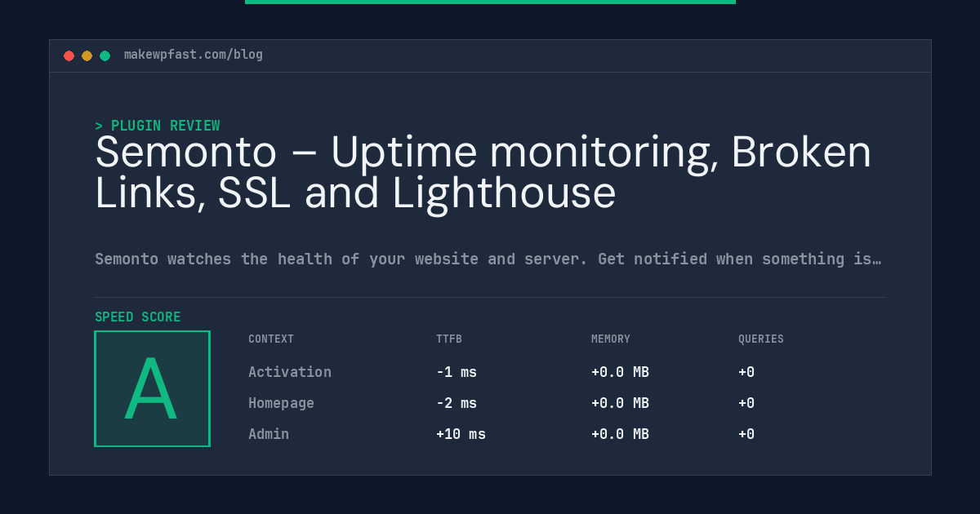The width and height of the screenshot is (980, 514).
Task: Click the red window dot
Action: [69, 55]
